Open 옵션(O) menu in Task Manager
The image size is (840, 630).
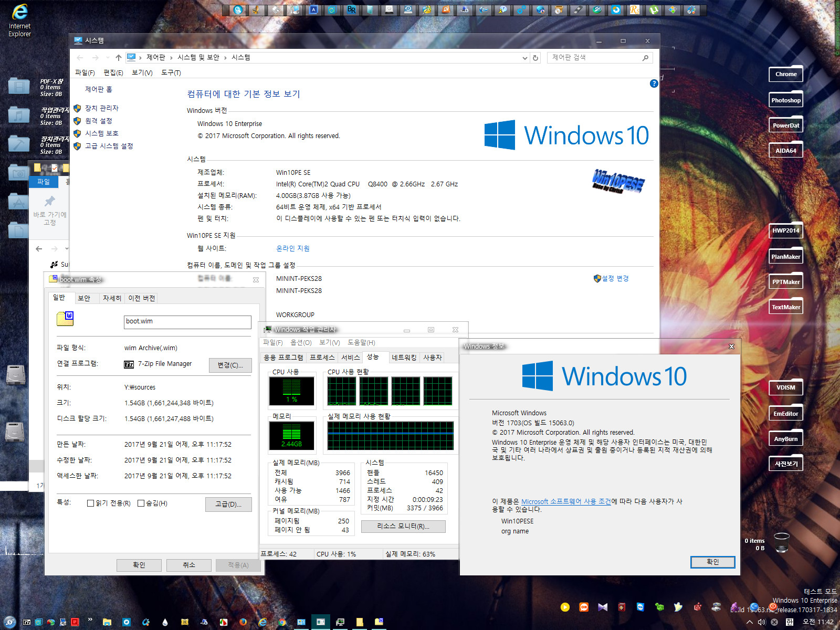click(x=301, y=342)
